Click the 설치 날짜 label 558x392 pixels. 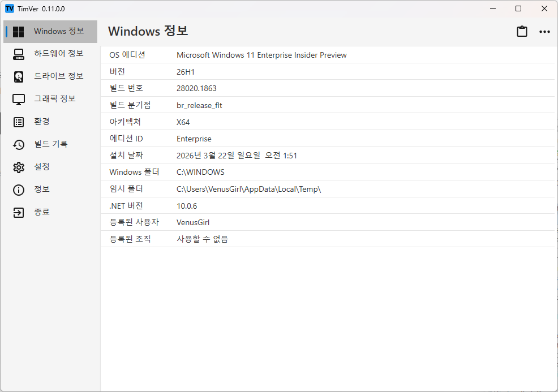(126, 155)
